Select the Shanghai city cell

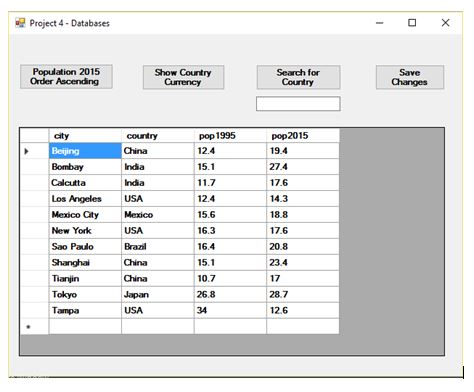pos(85,263)
